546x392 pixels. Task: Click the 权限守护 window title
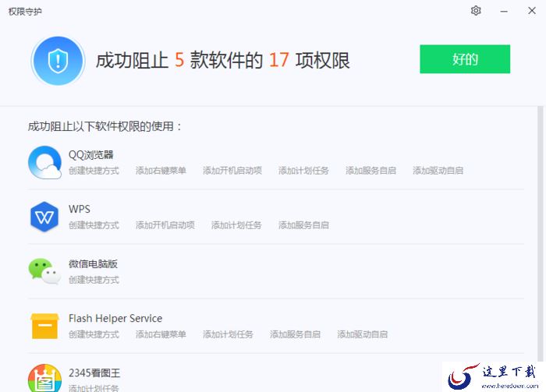point(25,12)
